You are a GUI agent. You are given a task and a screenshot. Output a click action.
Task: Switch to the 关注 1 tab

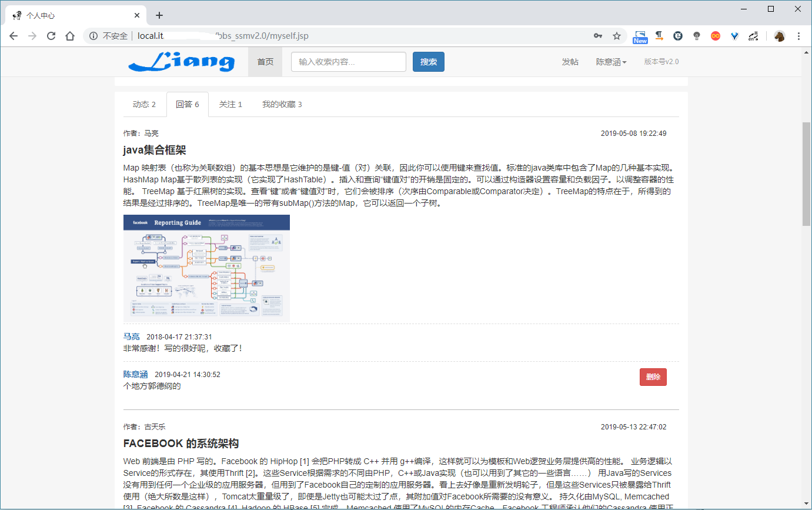point(230,104)
